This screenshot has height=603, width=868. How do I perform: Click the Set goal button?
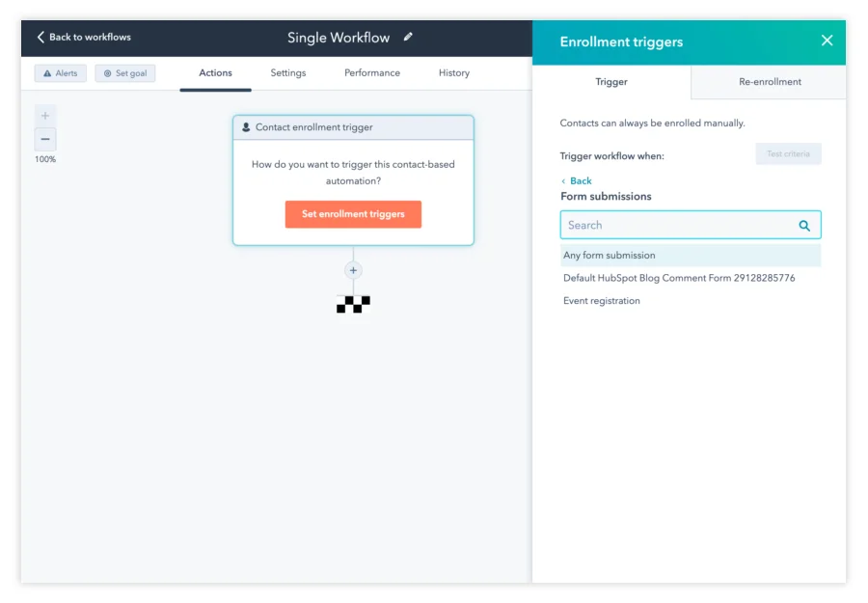coord(124,73)
